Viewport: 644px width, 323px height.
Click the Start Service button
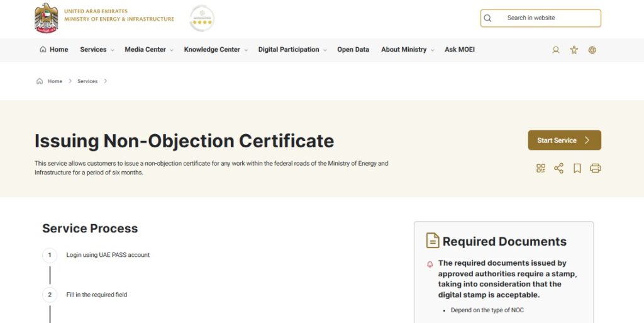tap(564, 140)
